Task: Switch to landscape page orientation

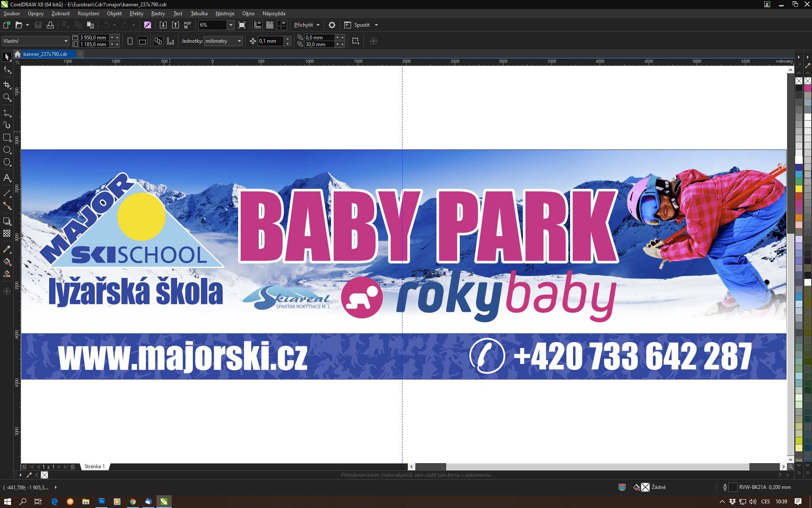Action: click(x=143, y=41)
